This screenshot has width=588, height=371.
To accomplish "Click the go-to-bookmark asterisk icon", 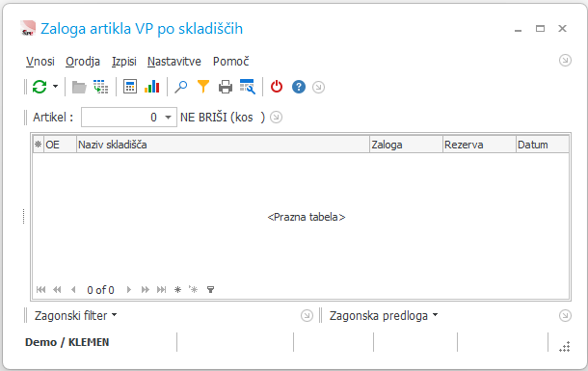I will tap(194, 289).
